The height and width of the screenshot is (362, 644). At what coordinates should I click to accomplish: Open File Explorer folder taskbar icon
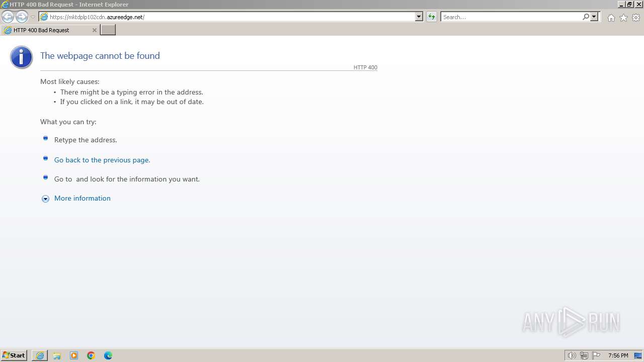(x=57, y=355)
